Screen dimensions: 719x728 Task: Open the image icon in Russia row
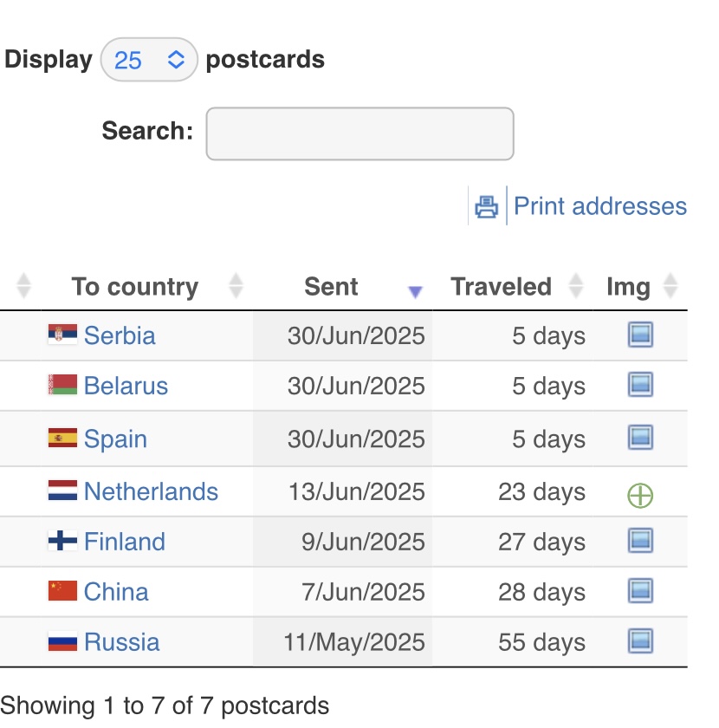pyautogui.click(x=640, y=640)
